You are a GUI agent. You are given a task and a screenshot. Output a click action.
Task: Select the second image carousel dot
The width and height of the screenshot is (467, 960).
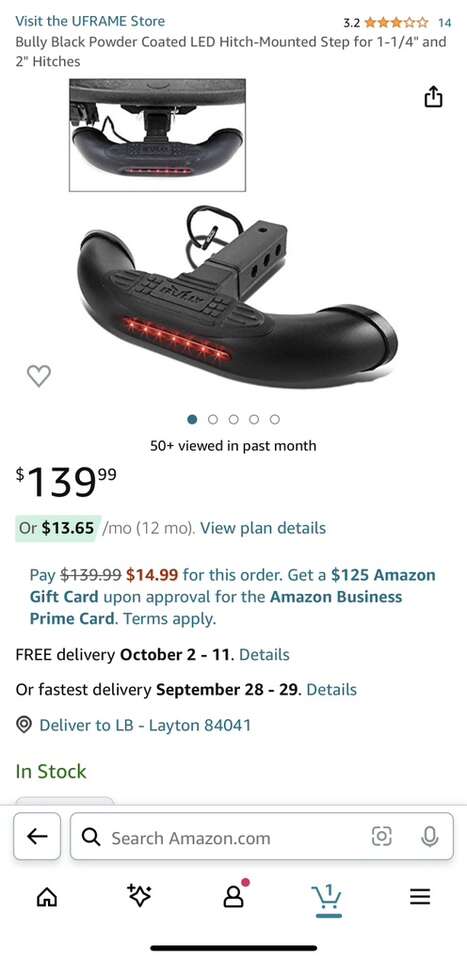click(213, 419)
